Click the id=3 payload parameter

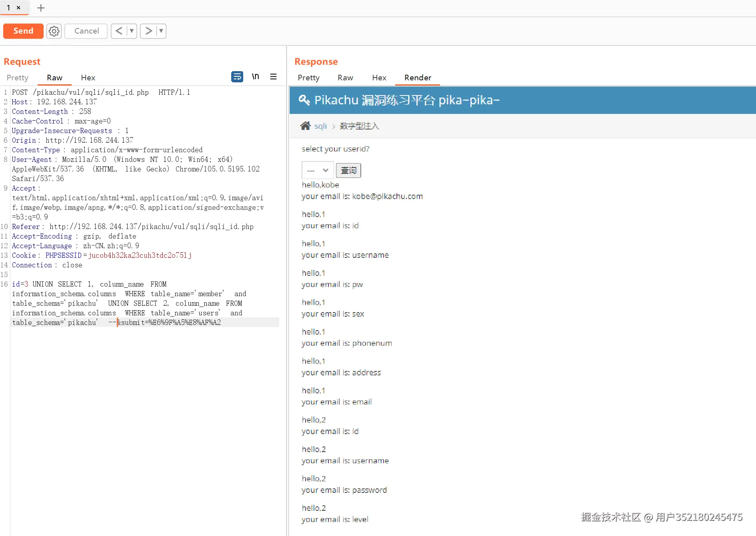[x=20, y=284]
